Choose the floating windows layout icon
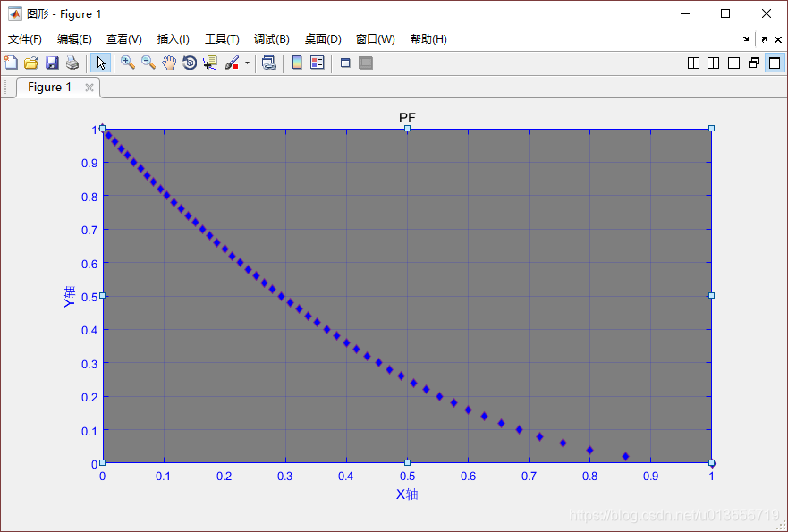The width and height of the screenshot is (788, 532). point(754,63)
